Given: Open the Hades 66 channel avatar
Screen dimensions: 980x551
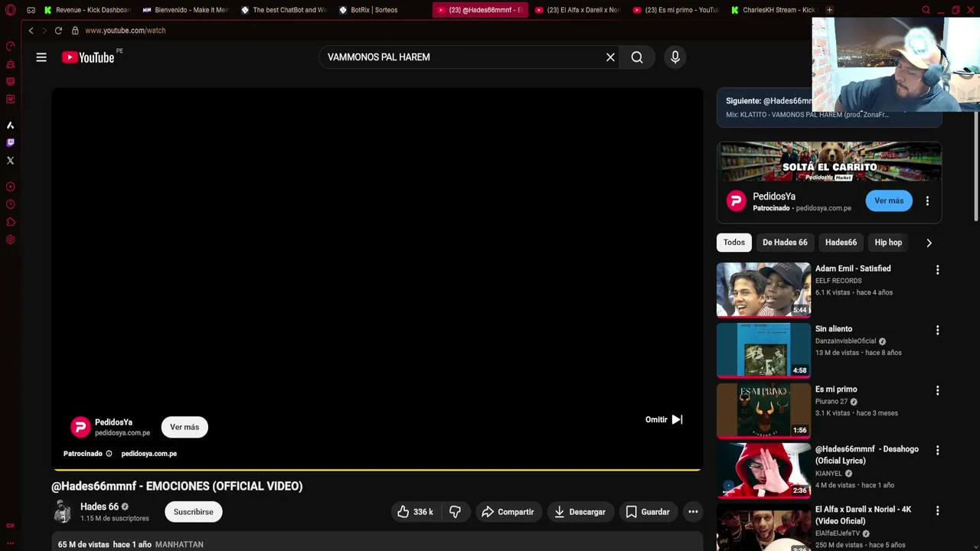Looking at the screenshot, I should pos(62,512).
